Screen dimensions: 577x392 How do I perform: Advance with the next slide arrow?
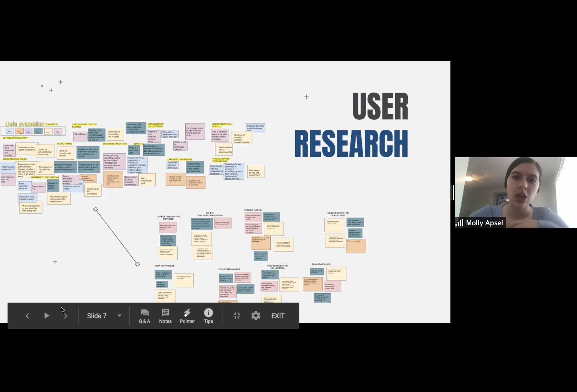(x=66, y=316)
